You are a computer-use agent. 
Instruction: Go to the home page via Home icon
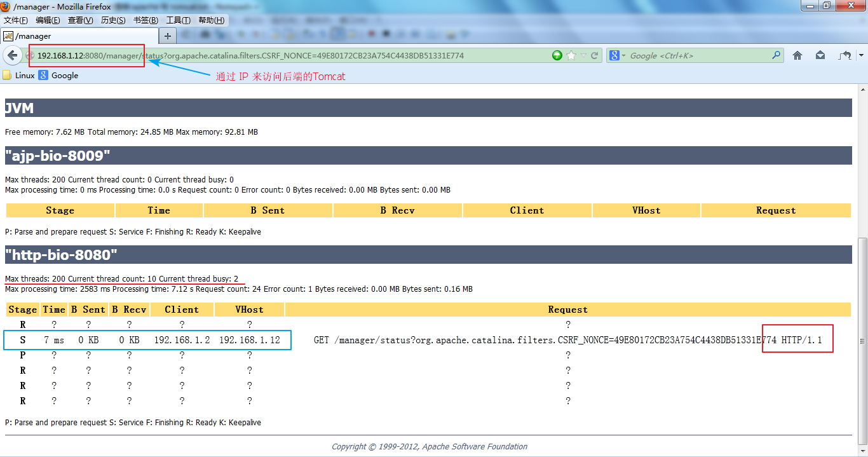pos(797,55)
